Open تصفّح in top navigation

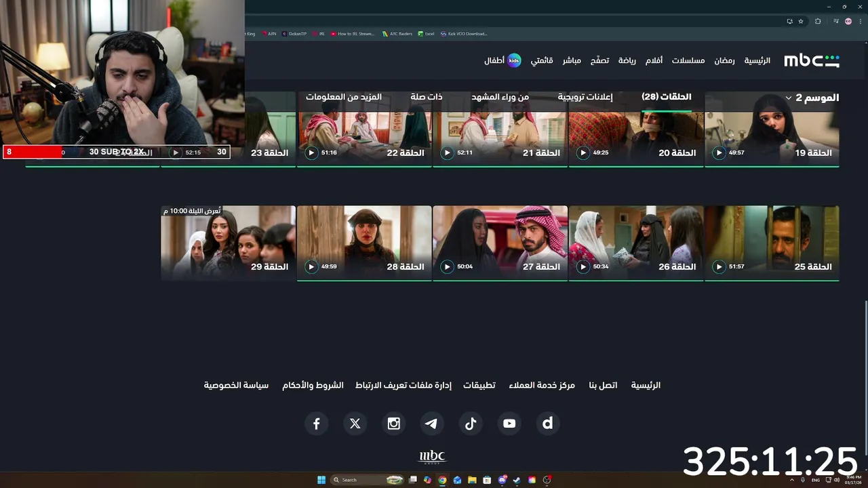coord(599,60)
